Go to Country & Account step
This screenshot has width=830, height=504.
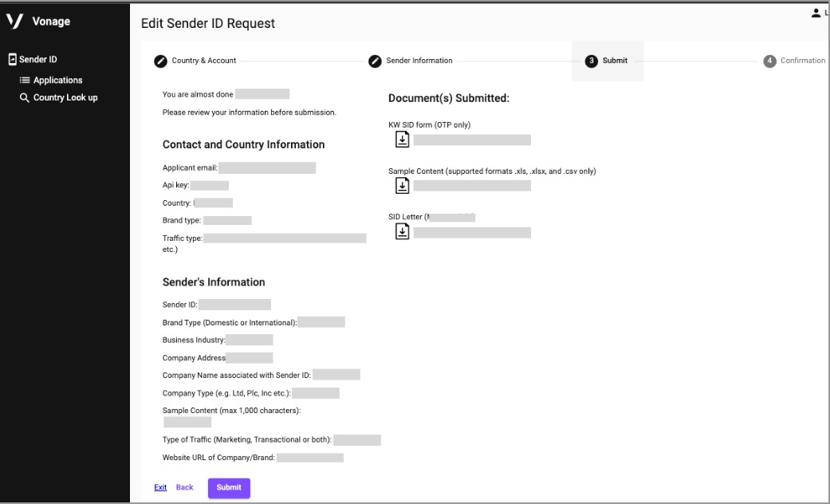click(204, 61)
